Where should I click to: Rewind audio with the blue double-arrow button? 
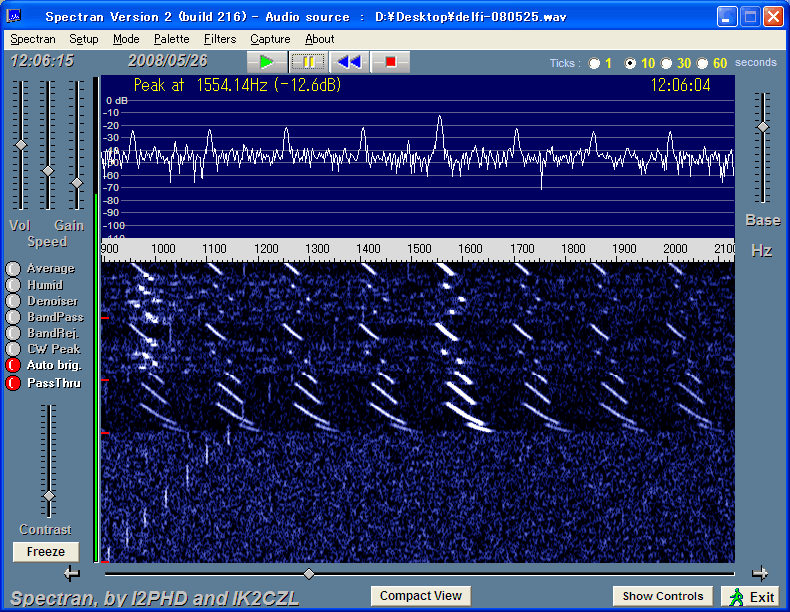349,62
